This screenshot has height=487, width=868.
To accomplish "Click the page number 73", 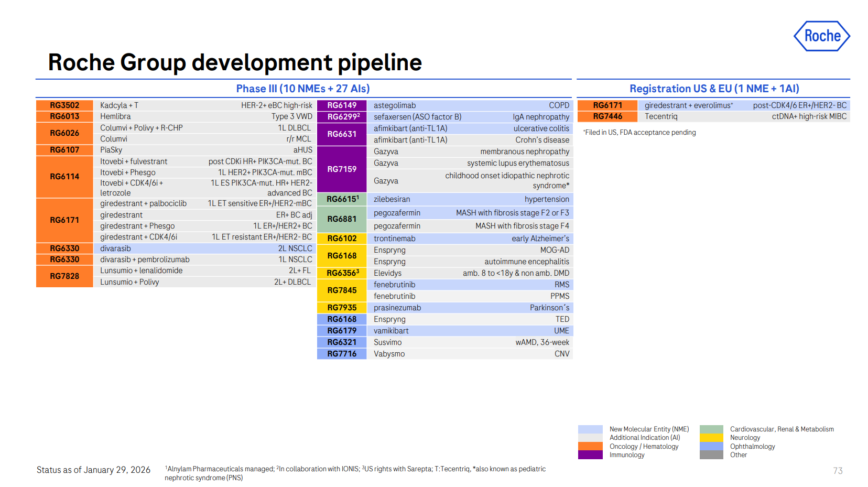I will [838, 471].
